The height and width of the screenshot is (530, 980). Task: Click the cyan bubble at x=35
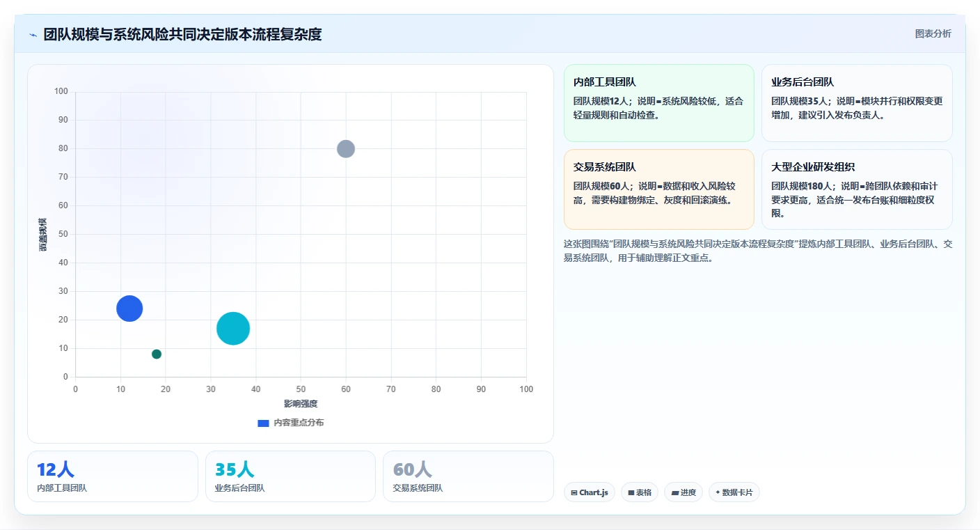pyautogui.click(x=233, y=328)
